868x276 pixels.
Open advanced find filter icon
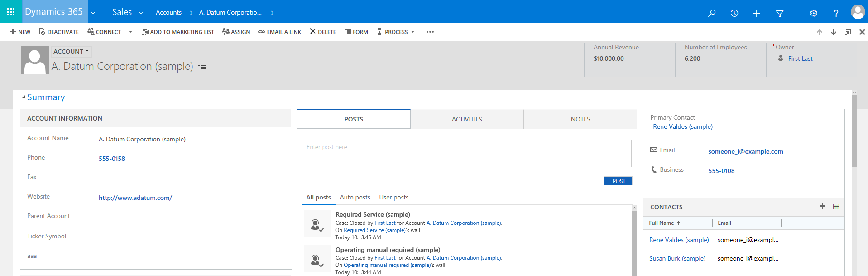780,13
